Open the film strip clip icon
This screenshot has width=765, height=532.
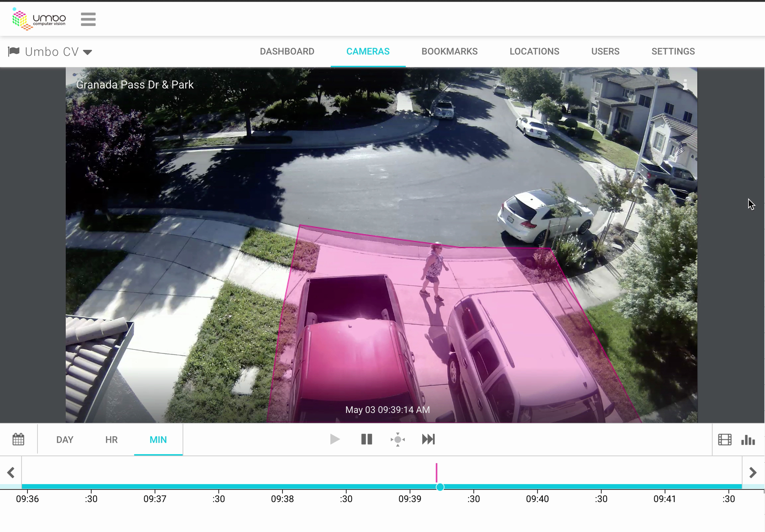click(x=724, y=440)
